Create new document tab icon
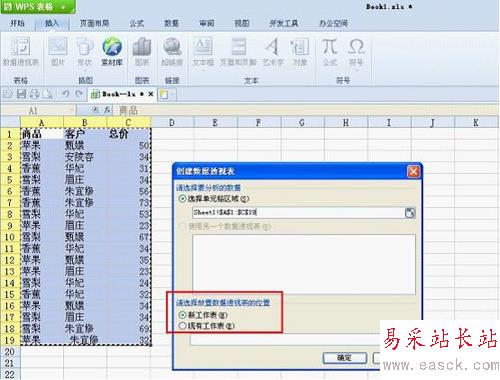 click(164, 94)
